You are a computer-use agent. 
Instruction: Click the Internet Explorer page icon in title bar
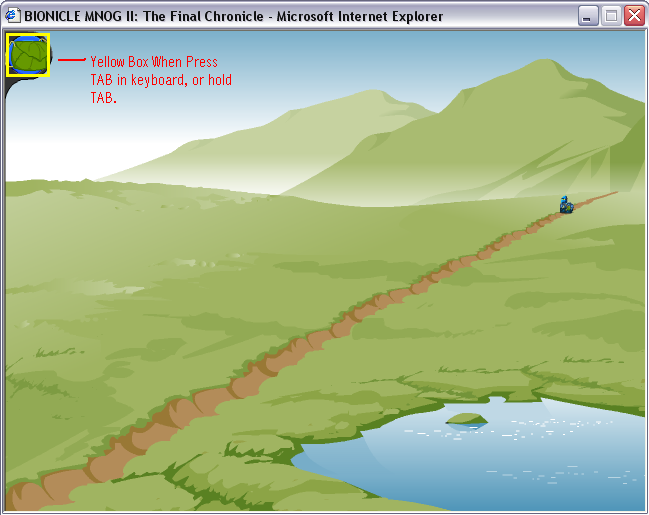click(x=12, y=16)
